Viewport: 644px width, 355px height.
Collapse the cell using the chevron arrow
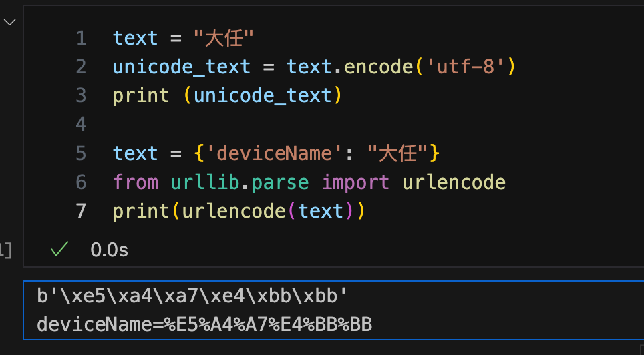tap(9, 22)
